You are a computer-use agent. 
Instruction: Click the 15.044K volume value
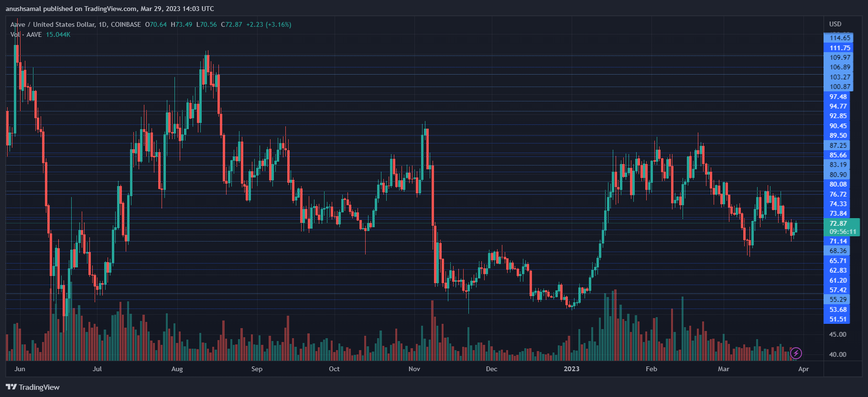58,34
